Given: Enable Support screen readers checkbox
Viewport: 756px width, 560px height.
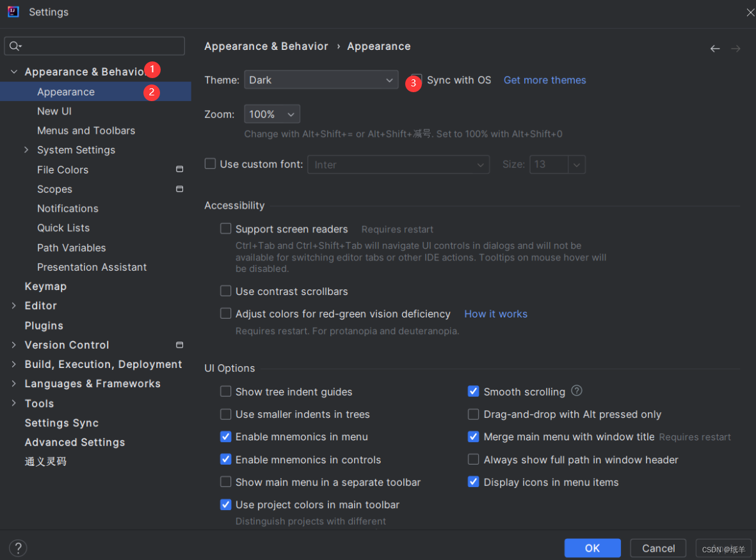Looking at the screenshot, I should click(225, 228).
